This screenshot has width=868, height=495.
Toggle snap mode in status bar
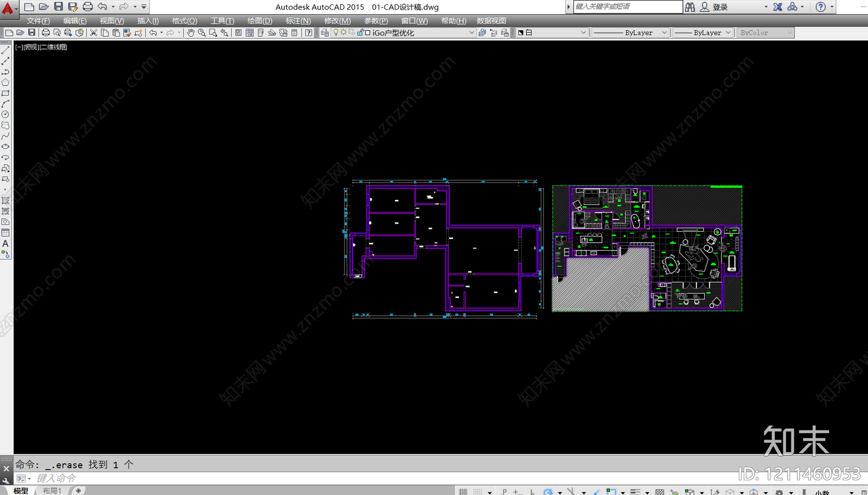477,492
